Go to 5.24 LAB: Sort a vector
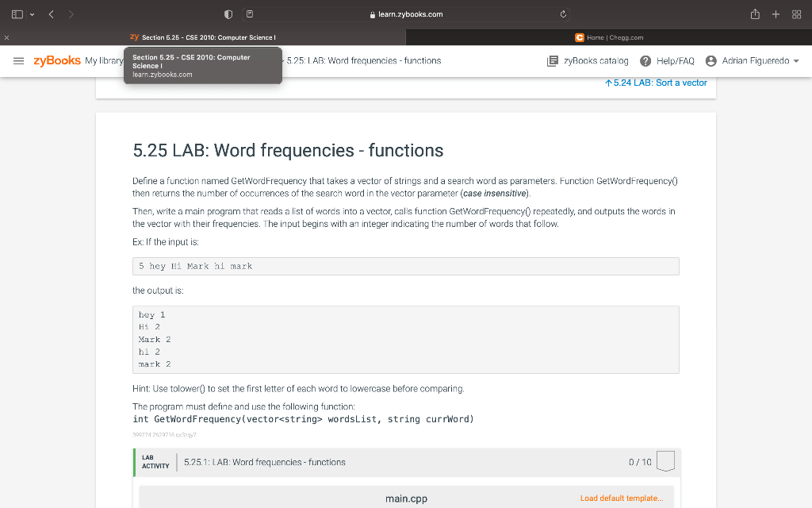This screenshot has height=508, width=812. (656, 83)
